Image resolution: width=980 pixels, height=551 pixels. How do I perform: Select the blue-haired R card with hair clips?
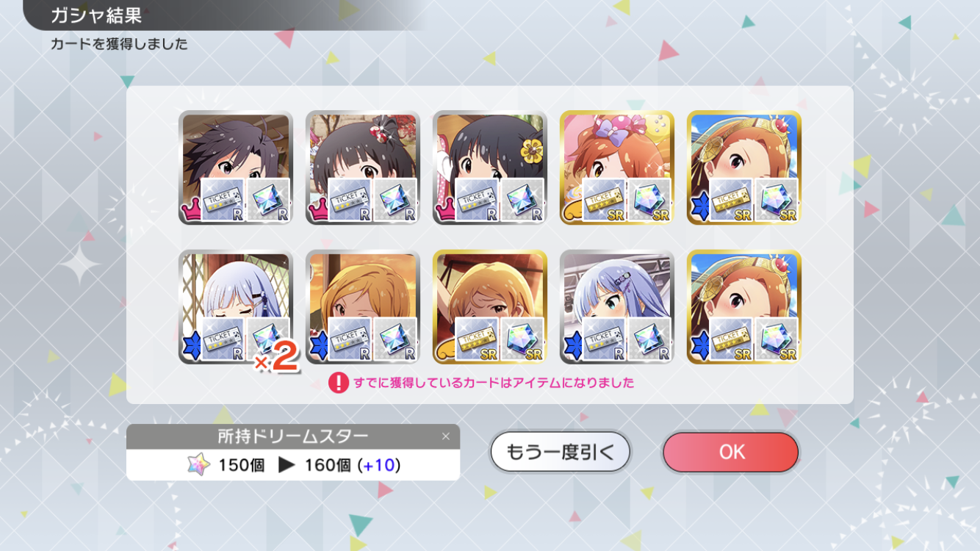click(x=617, y=306)
